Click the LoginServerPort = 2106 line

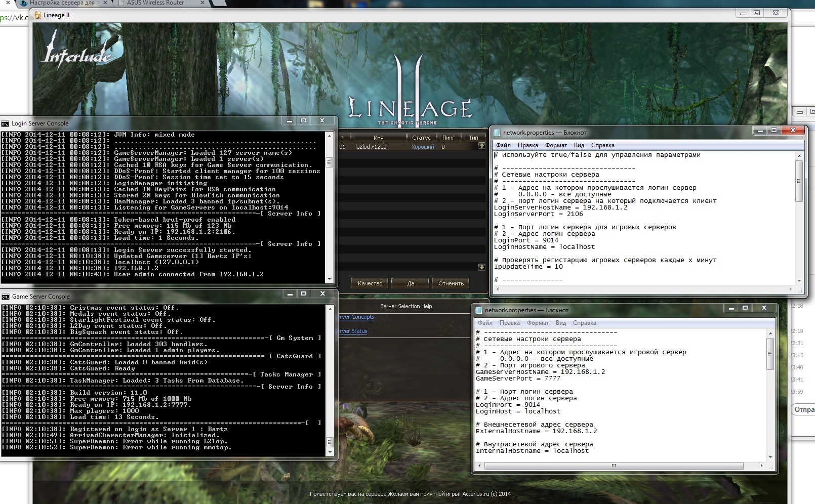pyautogui.click(x=538, y=214)
